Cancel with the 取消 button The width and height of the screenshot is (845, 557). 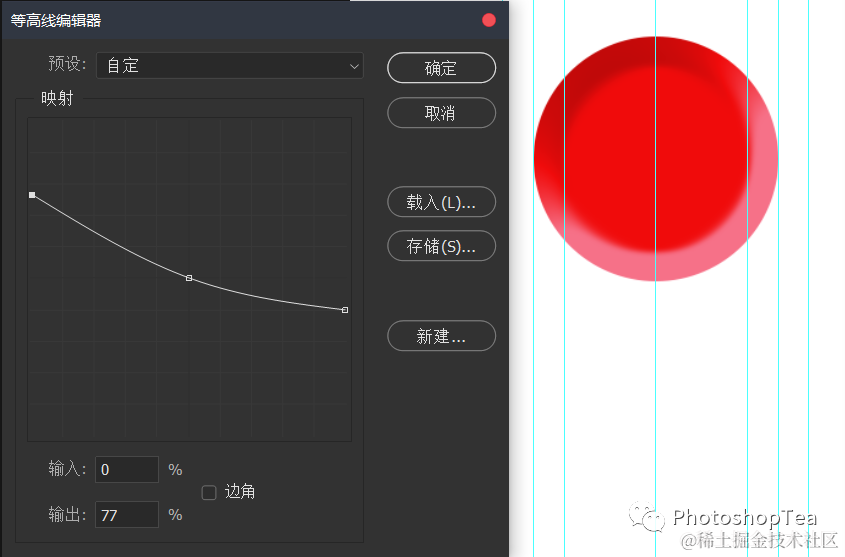(441, 113)
